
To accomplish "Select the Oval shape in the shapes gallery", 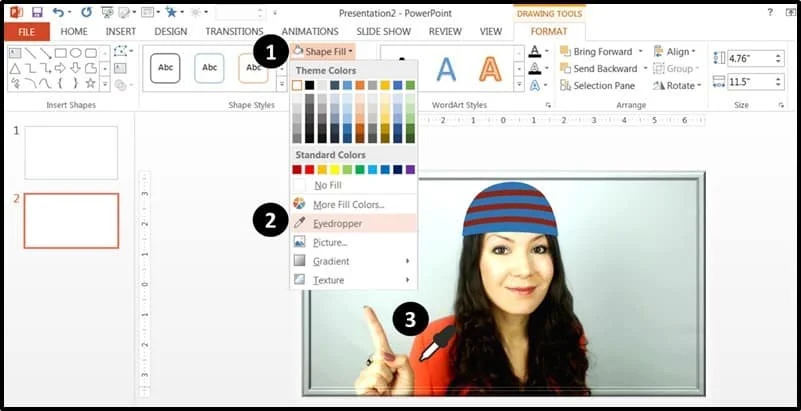I will [x=76, y=53].
